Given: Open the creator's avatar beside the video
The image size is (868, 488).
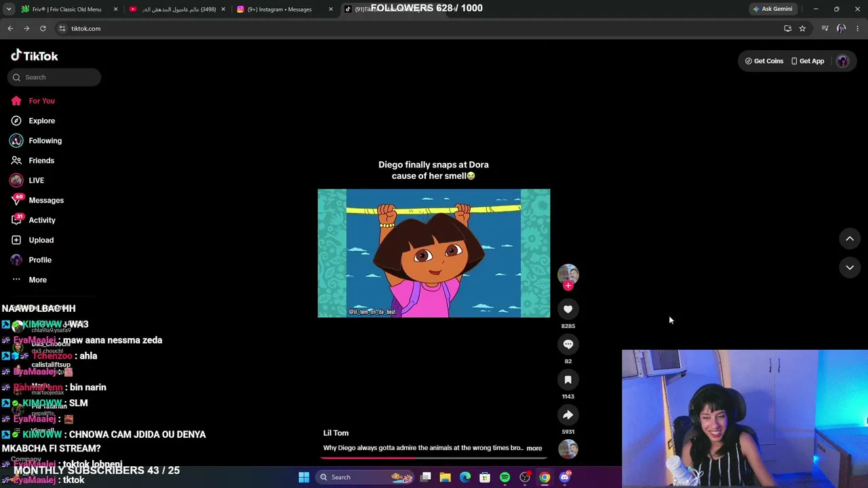Looking at the screenshot, I should click(x=568, y=274).
